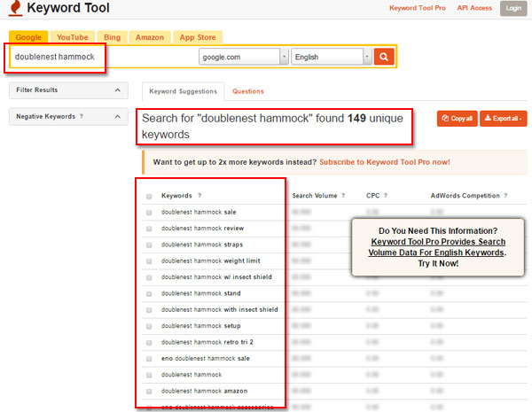
Task: Click the 'eno doublenest hammock sale' keyword text
Action: [206, 359]
